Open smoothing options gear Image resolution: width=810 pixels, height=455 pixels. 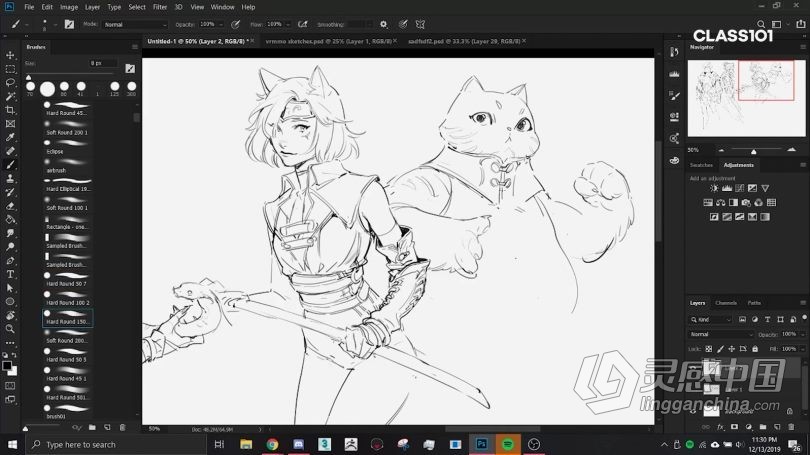coord(383,24)
